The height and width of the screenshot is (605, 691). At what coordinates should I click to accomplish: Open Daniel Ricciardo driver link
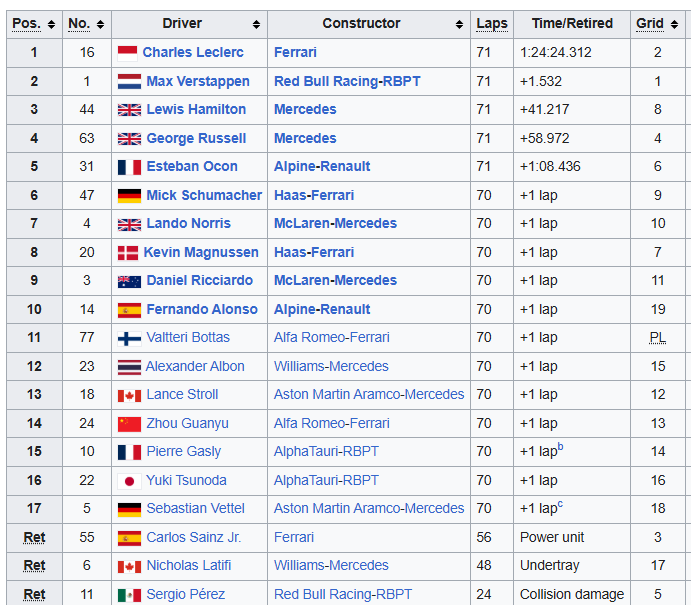tap(200, 280)
